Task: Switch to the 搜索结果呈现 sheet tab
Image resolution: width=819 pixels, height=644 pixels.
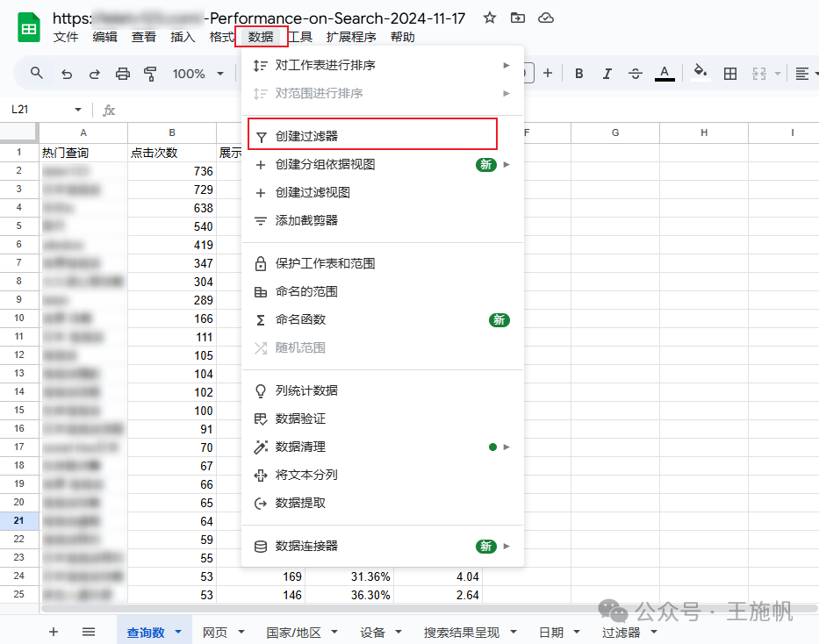Action: tap(462, 633)
